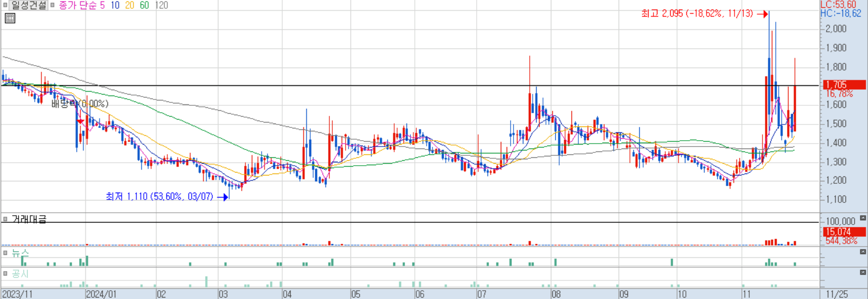Image resolution: width=868 pixels, height=299 pixels.
Task: Click the 11 month date axis label
Action: 746,294
